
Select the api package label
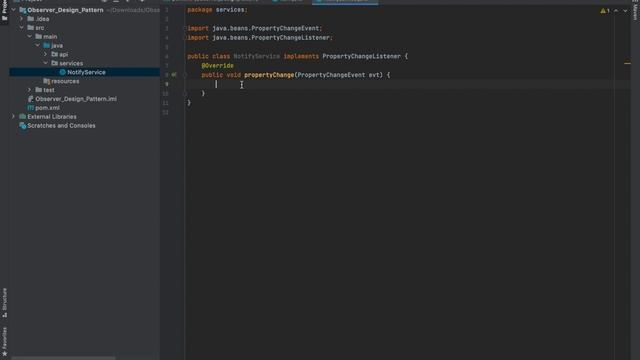pyautogui.click(x=64, y=54)
